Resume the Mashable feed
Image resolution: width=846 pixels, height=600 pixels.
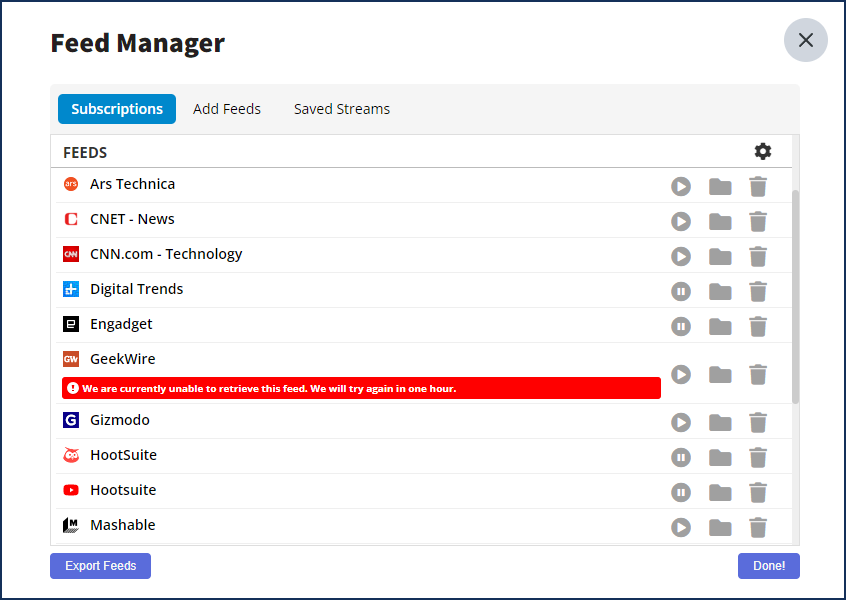click(681, 527)
